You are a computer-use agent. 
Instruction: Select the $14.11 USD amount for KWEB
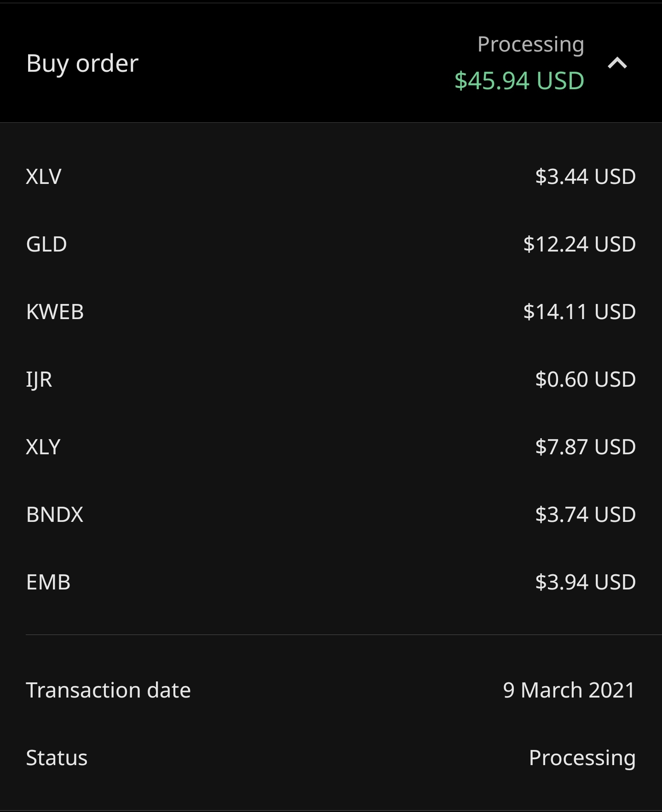point(579,312)
